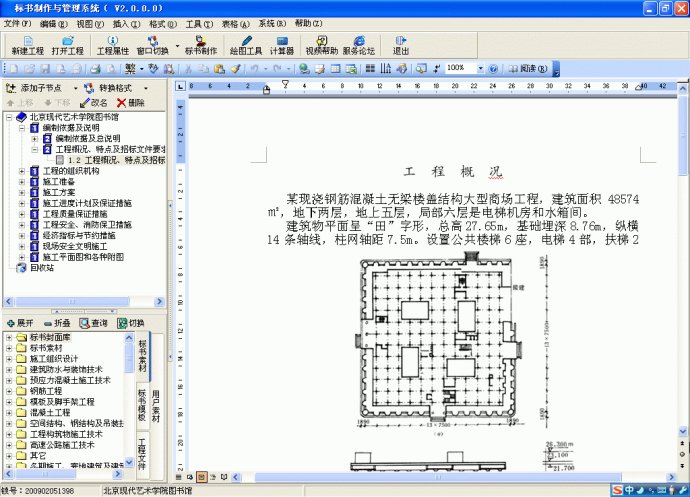690x497 pixels.
Task: Switch to the 用户素材 vertical tab
Action: click(x=156, y=406)
